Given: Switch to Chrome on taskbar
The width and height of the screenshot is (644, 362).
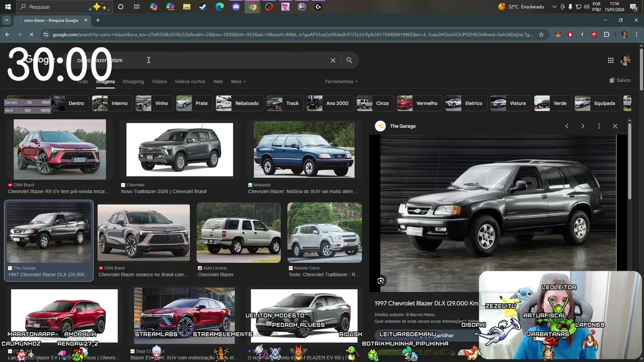Looking at the screenshot, I should 253,7.
